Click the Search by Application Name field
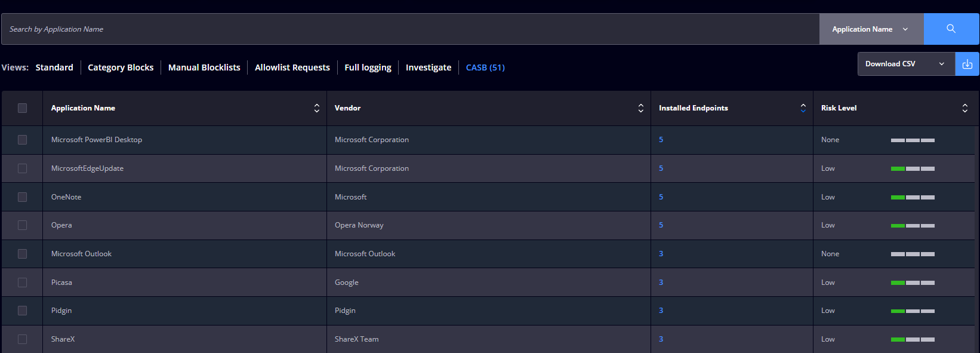The height and width of the screenshot is (353, 980). [410, 29]
